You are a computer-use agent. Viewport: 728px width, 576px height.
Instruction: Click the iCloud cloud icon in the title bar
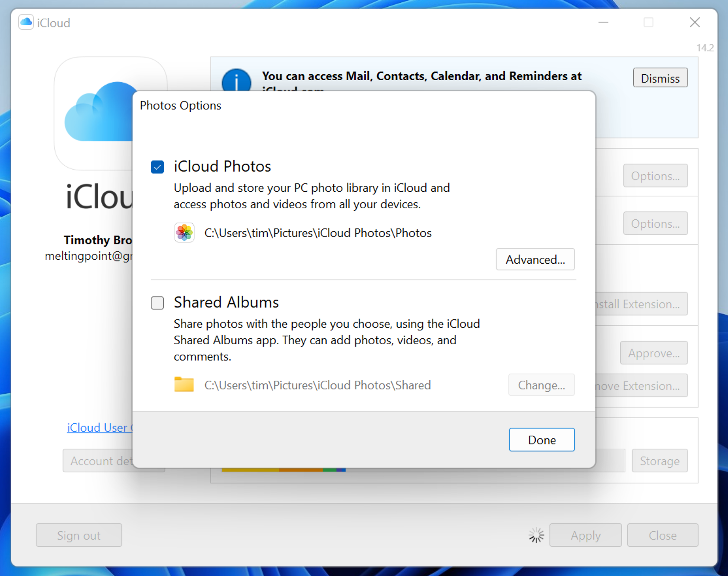point(26,22)
